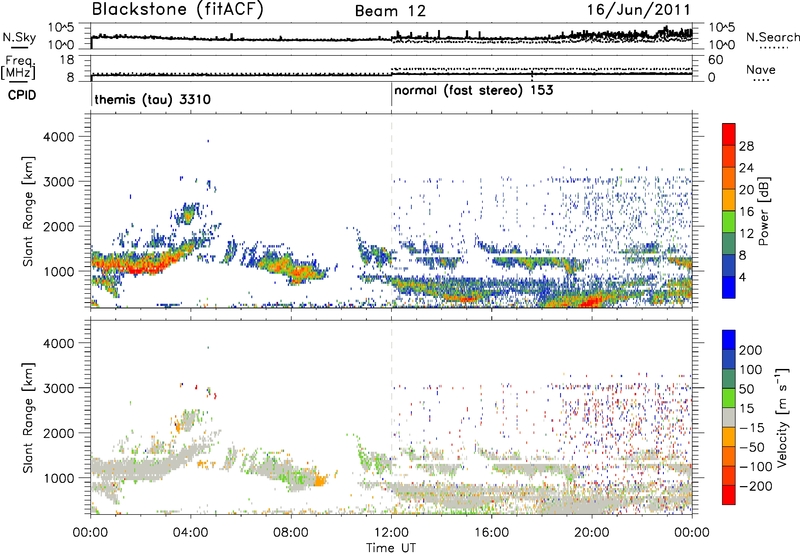Click '08:00' on the time axis

(291, 533)
